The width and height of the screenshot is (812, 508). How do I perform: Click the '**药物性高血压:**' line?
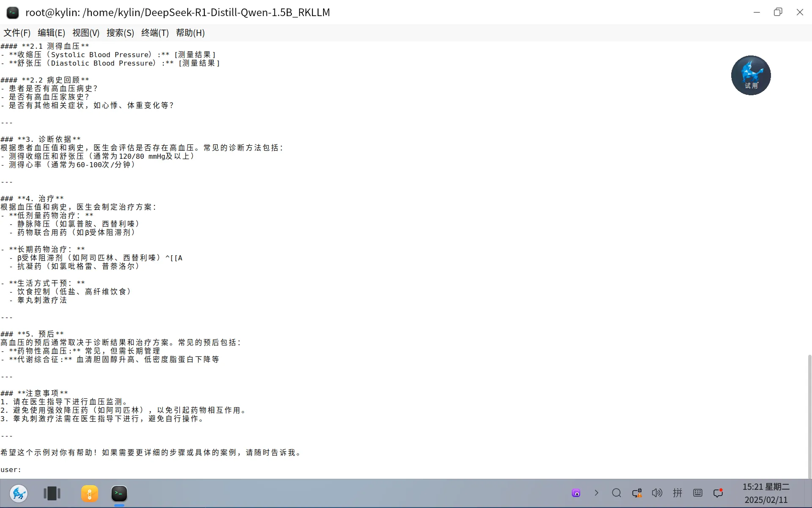(80, 351)
